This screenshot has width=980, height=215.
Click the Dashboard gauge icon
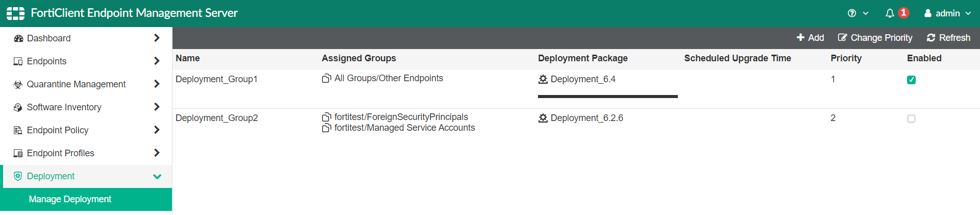(18, 38)
